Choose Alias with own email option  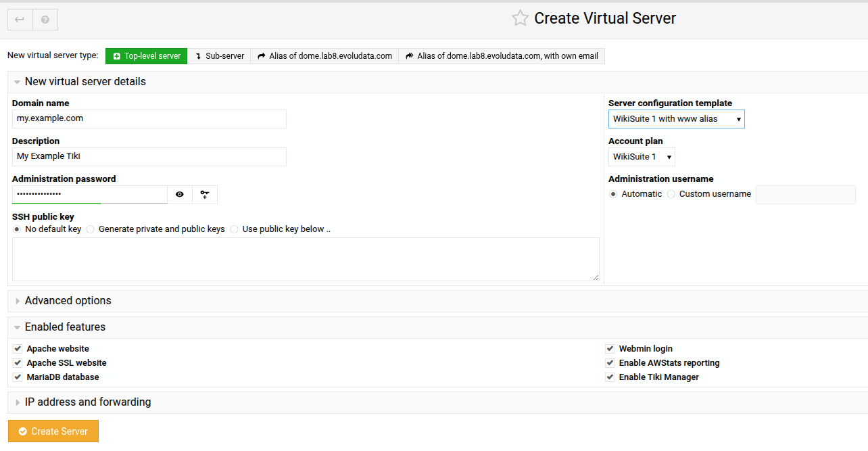click(502, 56)
